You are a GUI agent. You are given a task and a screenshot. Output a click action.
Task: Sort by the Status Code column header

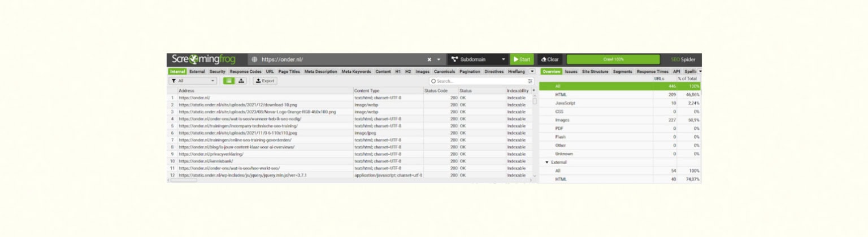[x=441, y=90]
